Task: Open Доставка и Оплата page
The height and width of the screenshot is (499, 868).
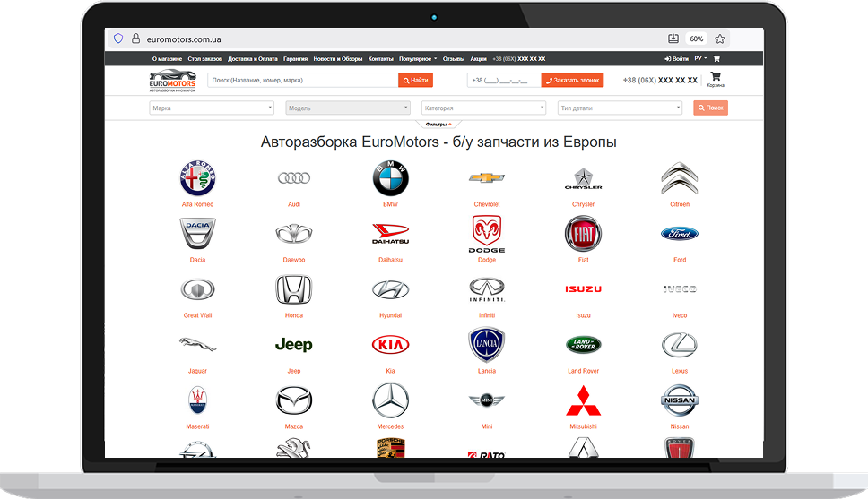Action: [x=253, y=58]
